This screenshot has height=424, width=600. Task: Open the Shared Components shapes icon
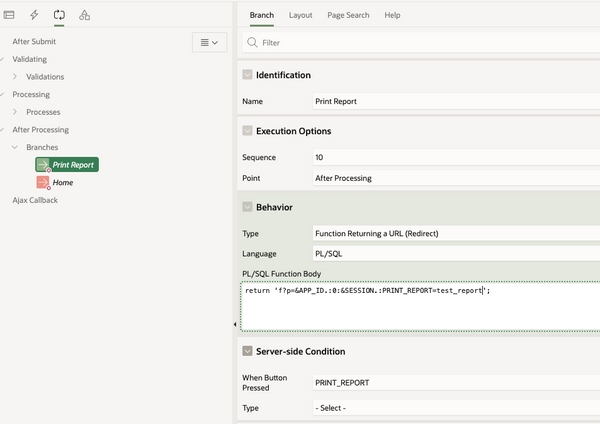click(x=84, y=15)
